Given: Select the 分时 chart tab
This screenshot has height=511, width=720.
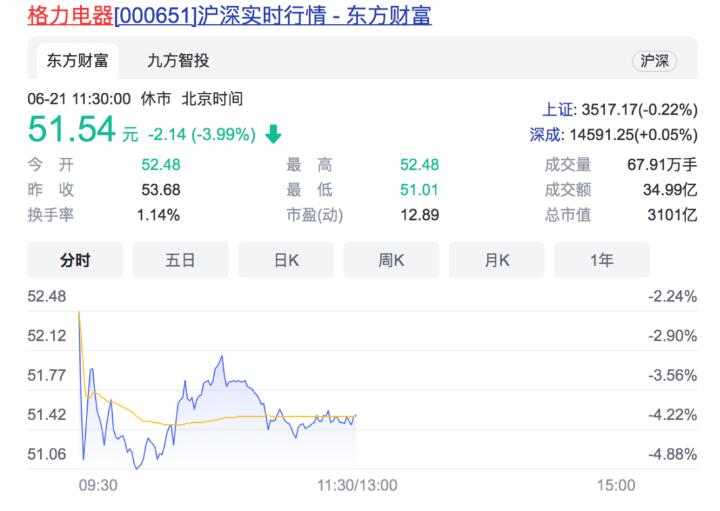Looking at the screenshot, I should (x=75, y=260).
